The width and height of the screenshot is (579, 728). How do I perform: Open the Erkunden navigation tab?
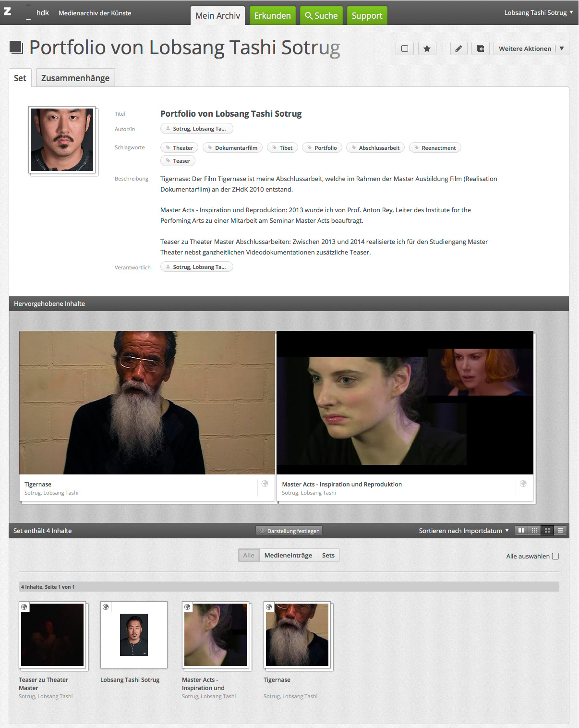[x=272, y=15]
